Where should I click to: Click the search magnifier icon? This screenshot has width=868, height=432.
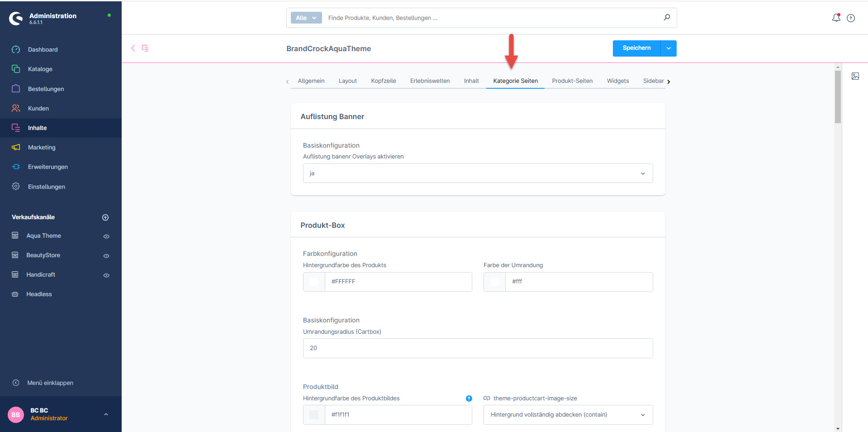click(x=667, y=18)
